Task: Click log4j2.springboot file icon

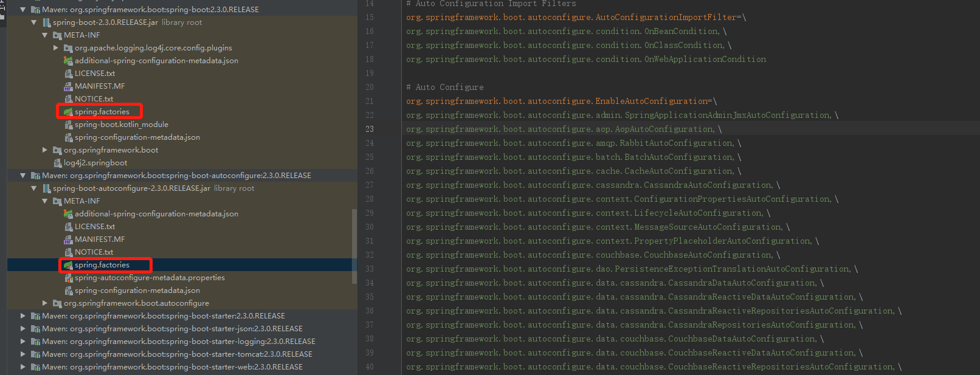Action: click(x=58, y=163)
